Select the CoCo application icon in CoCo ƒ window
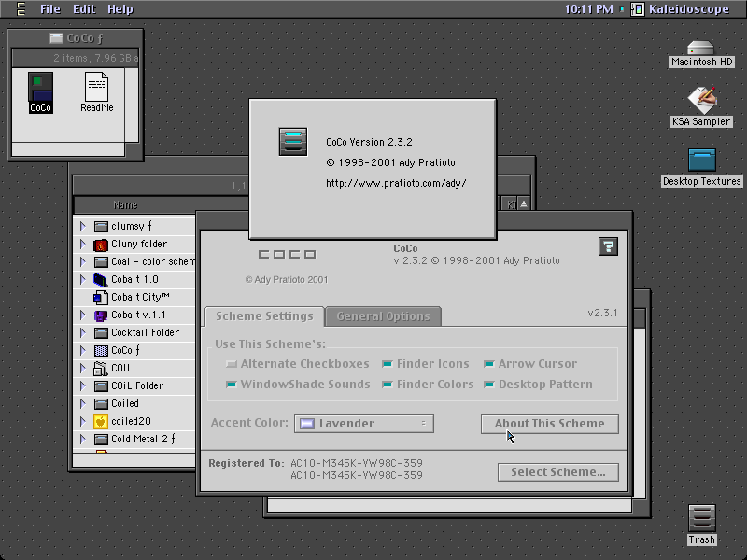This screenshot has width=747, height=560. click(40, 87)
